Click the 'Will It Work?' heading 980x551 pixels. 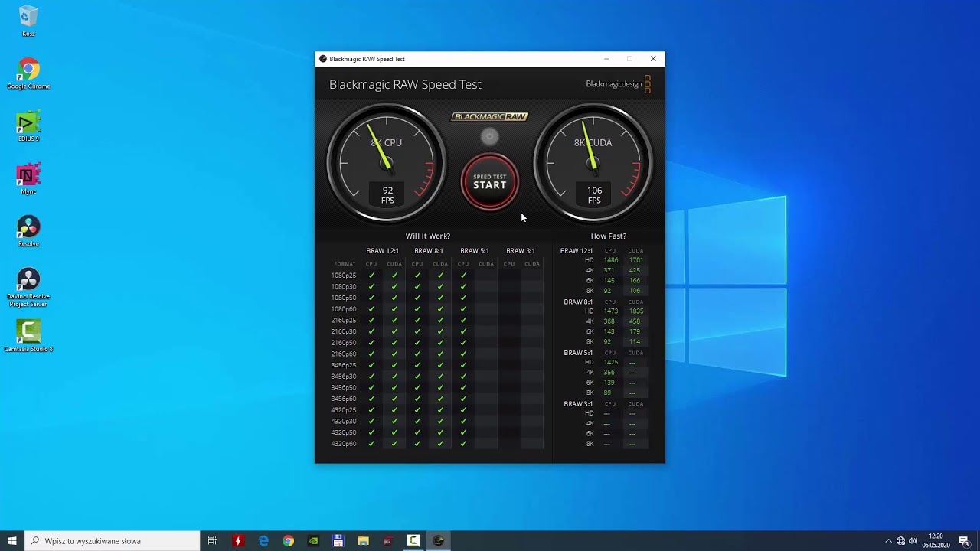tap(428, 236)
